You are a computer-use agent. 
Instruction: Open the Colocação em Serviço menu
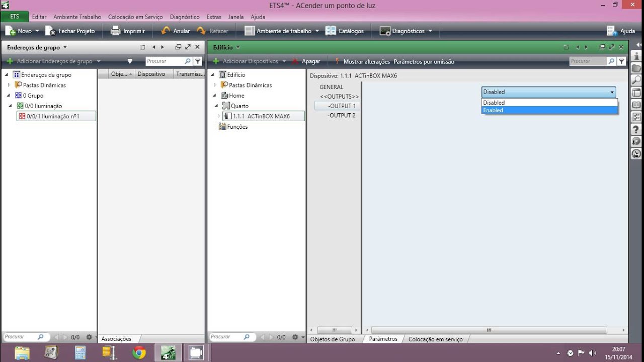coord(135,17)
